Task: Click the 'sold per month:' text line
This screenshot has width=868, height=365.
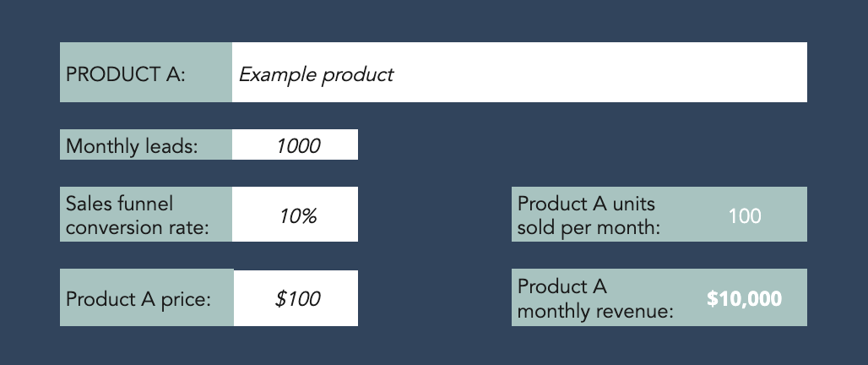Action: [x=589, y=227]
